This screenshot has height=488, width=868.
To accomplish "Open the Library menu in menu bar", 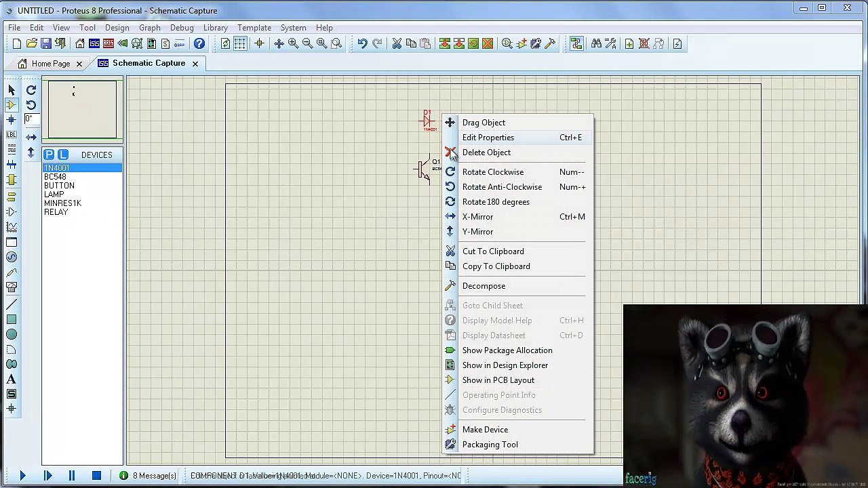I will pyautogui.click(x=215, y=28).
